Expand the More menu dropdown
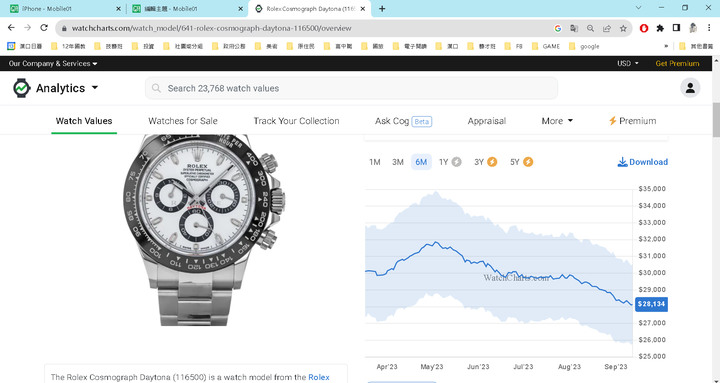720x383 pixels. (557, 121)
